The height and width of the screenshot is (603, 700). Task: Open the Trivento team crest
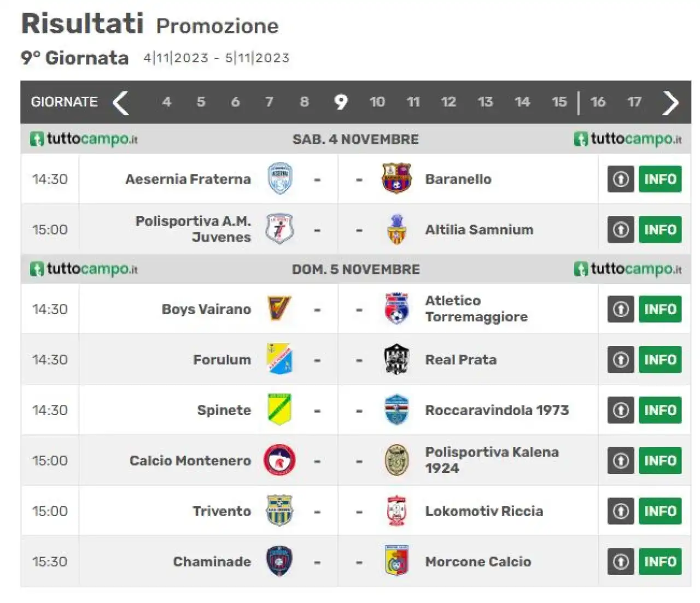[x=279, y=511]
